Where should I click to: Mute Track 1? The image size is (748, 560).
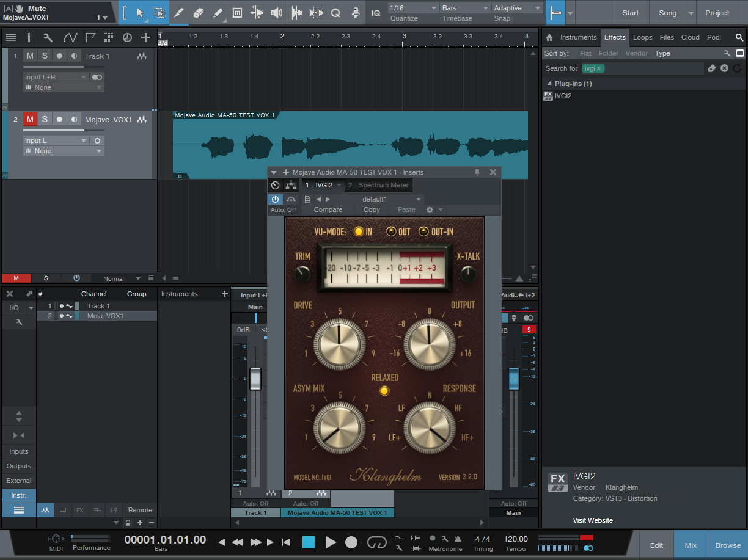pos(30,56)
